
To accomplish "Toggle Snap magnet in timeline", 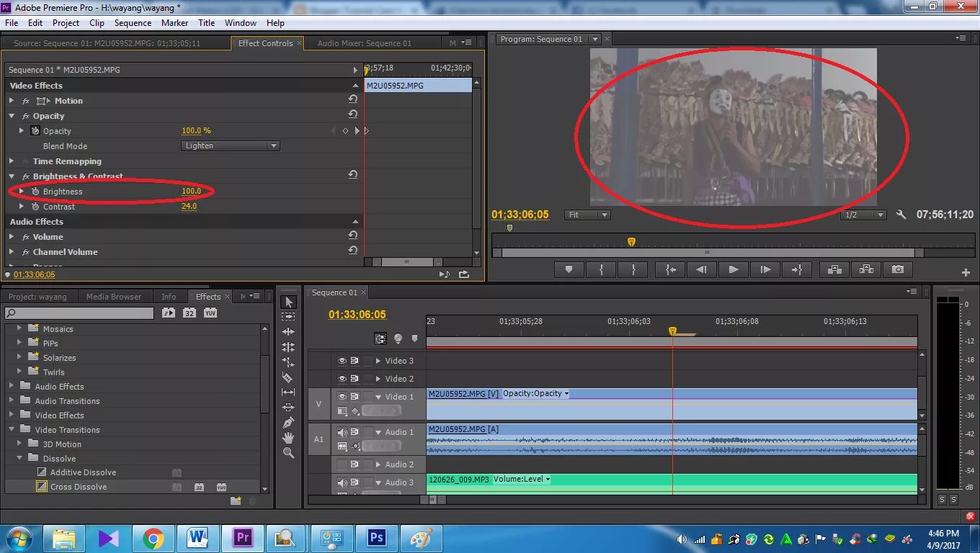I will [380, 338].
